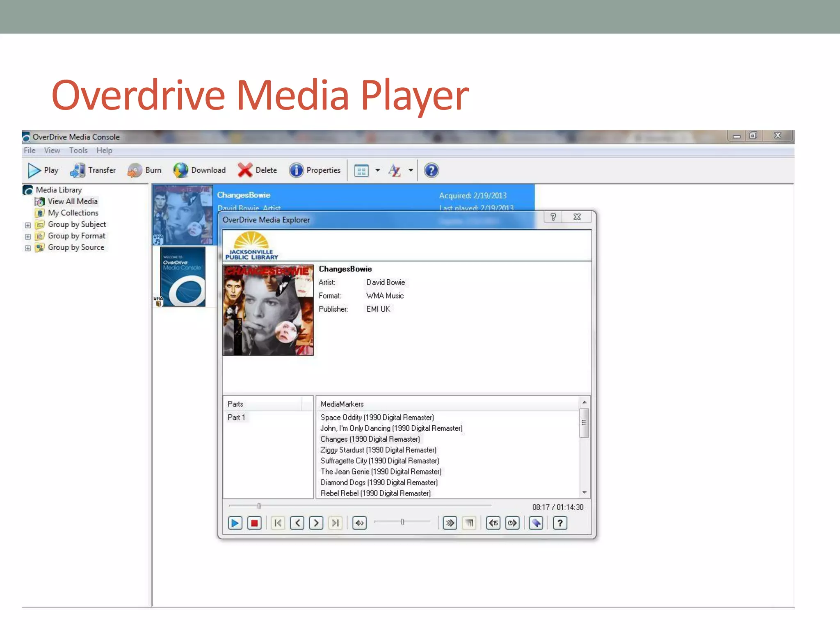Click the volume slider handle
Viewport: 840px width, 630px height.
pyautogui.click(x=402, y=522)
